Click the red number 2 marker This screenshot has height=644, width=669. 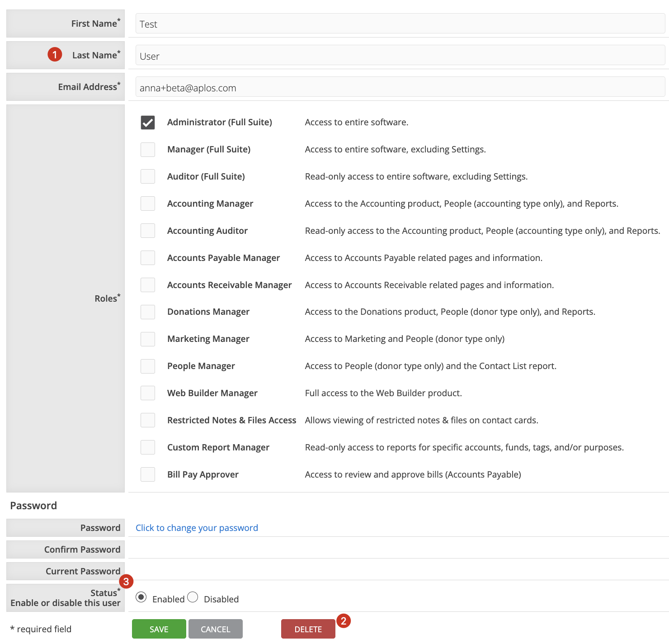point(344,621)
